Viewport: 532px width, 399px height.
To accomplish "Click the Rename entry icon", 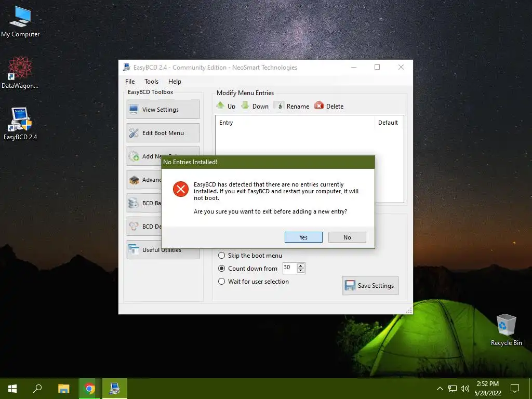I will (x=279, y=106).
